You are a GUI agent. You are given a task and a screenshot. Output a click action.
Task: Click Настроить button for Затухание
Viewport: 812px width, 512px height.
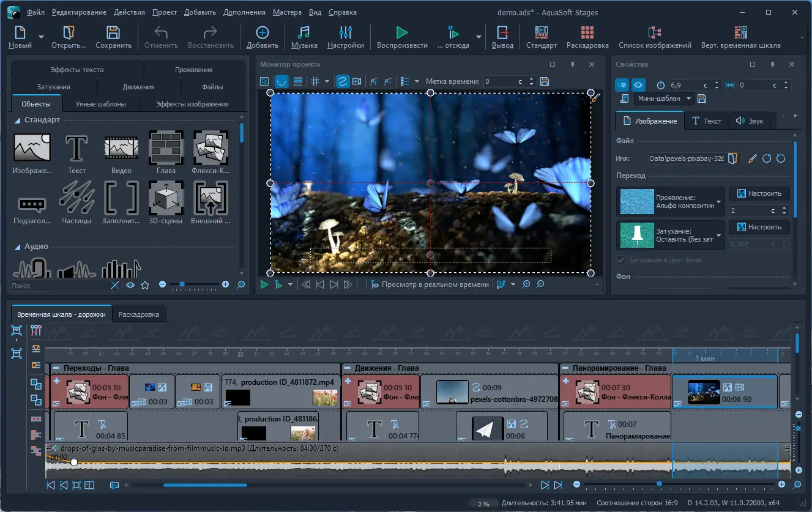coord(759,227)
